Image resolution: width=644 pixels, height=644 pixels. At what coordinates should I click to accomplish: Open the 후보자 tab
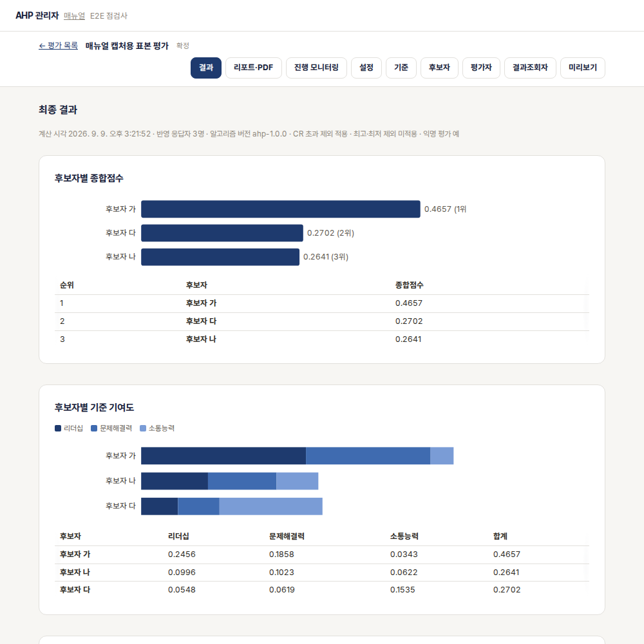[439, 68]
